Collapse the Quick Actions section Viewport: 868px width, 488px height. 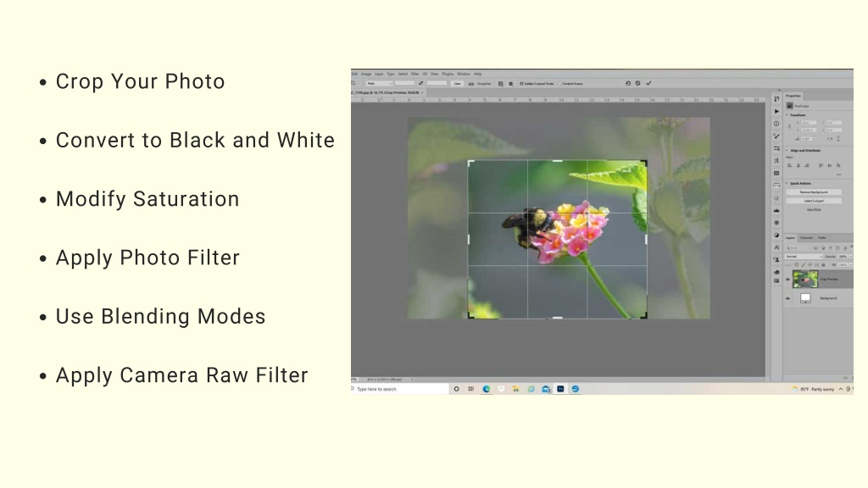787,183
